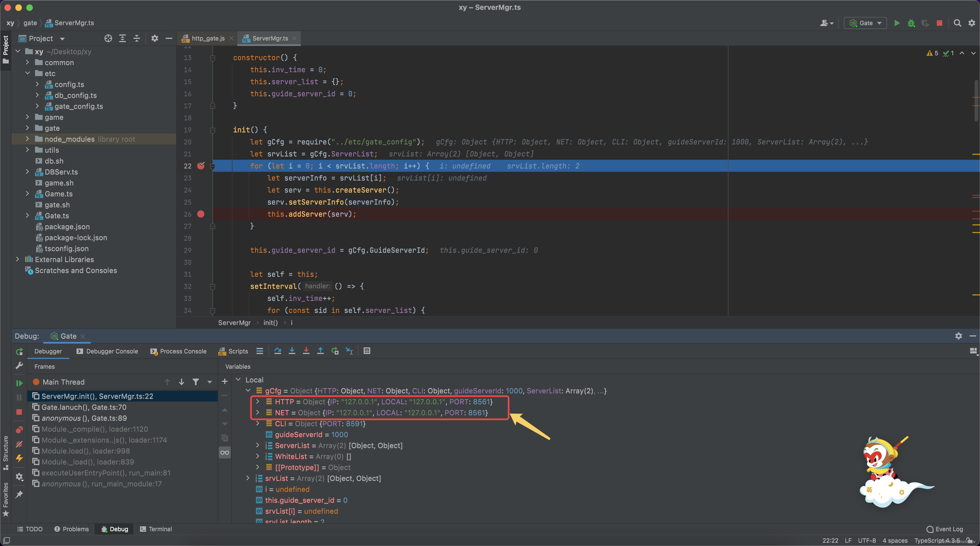Collapse the etc folder
Screen dimensions: 980x546
pyautogui.click(x=27, y=73)
